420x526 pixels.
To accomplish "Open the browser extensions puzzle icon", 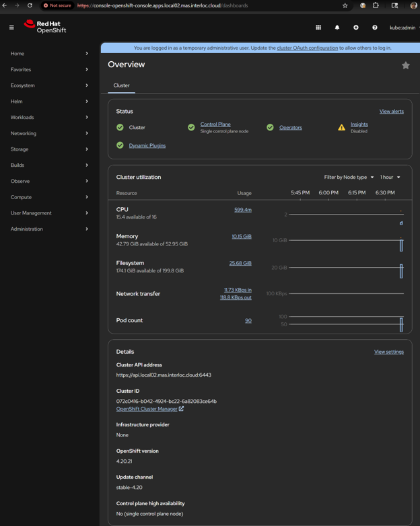I will (376, 5).
